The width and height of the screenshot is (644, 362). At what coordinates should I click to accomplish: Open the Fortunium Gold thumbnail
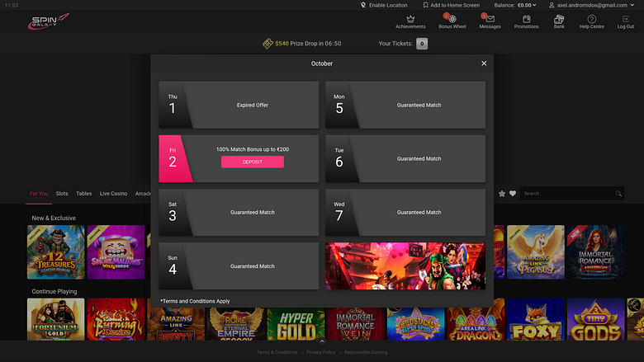(x=56, y=319)
